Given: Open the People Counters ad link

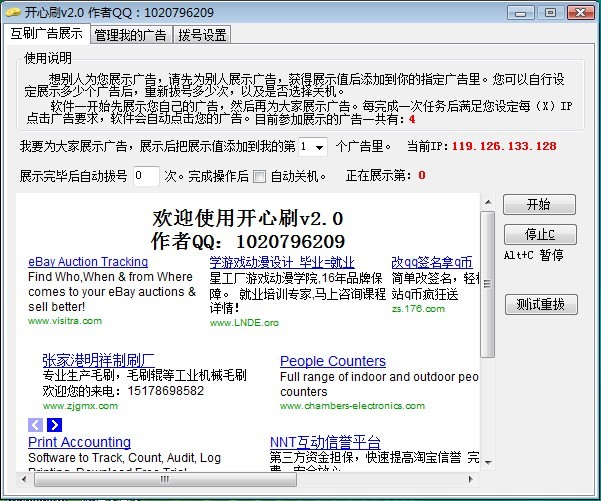Looking at the screenshot, I should (x=333, y=361).
